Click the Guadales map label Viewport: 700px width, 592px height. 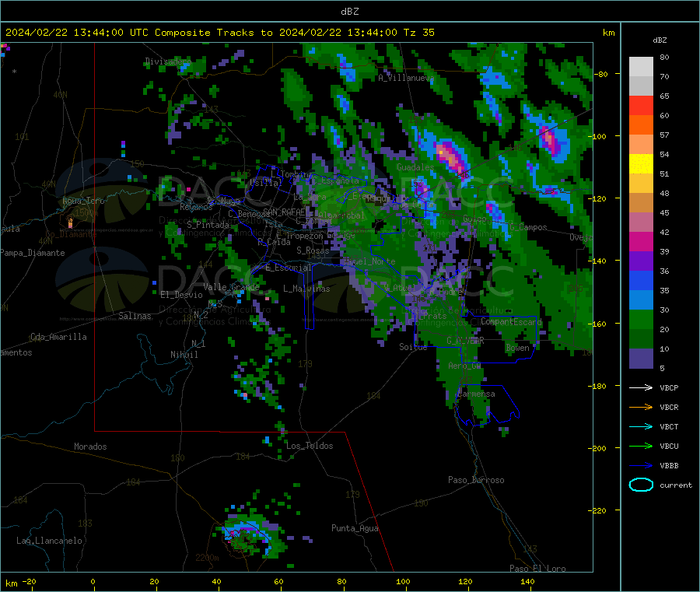415,167
